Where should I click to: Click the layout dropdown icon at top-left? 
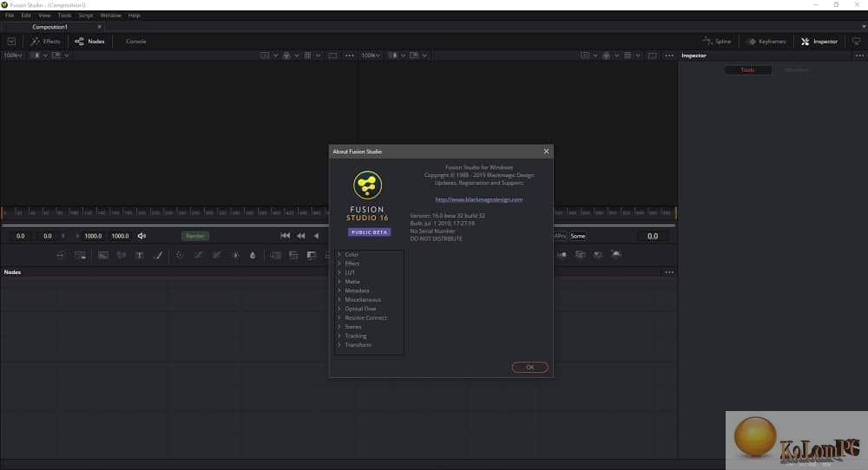pos(11,42)
